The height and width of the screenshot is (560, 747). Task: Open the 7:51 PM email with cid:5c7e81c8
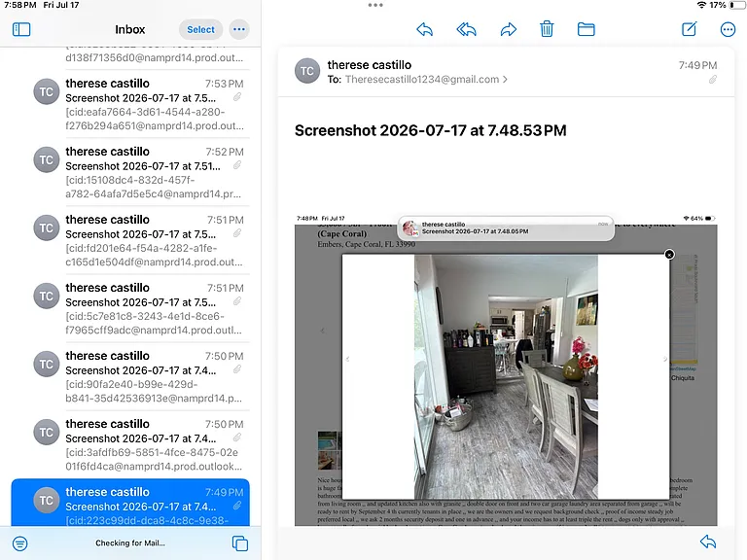point(130,308)
